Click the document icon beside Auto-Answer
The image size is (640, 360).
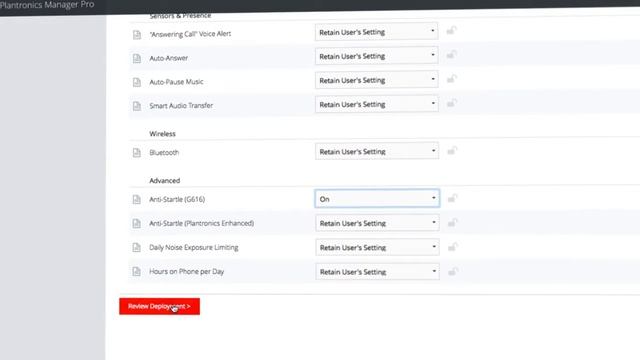137,58
